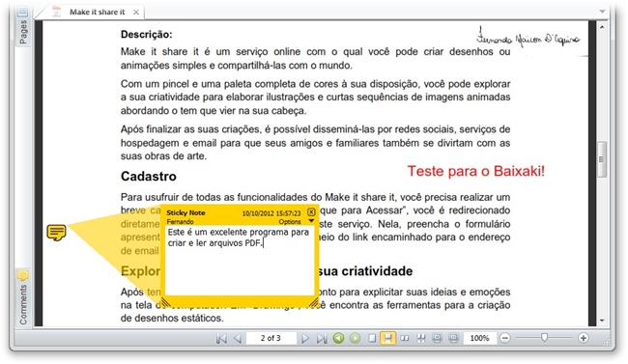Viewport: 628px width, 364px height.
Task: Zoom in with the plus button
Action: pos(584,338)
